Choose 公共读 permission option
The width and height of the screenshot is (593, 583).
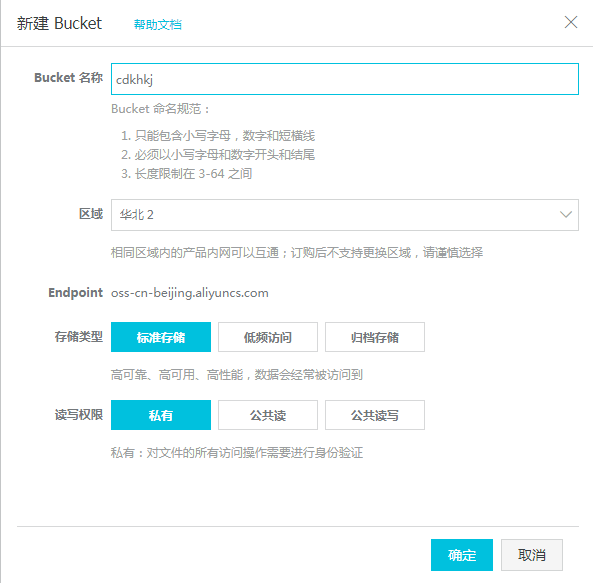[x=268, y=415]
